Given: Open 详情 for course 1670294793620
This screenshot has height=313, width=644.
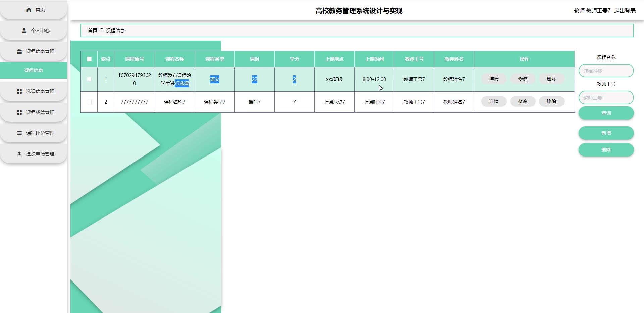Looking at the screenshot, I should click(x=494, y=79).
